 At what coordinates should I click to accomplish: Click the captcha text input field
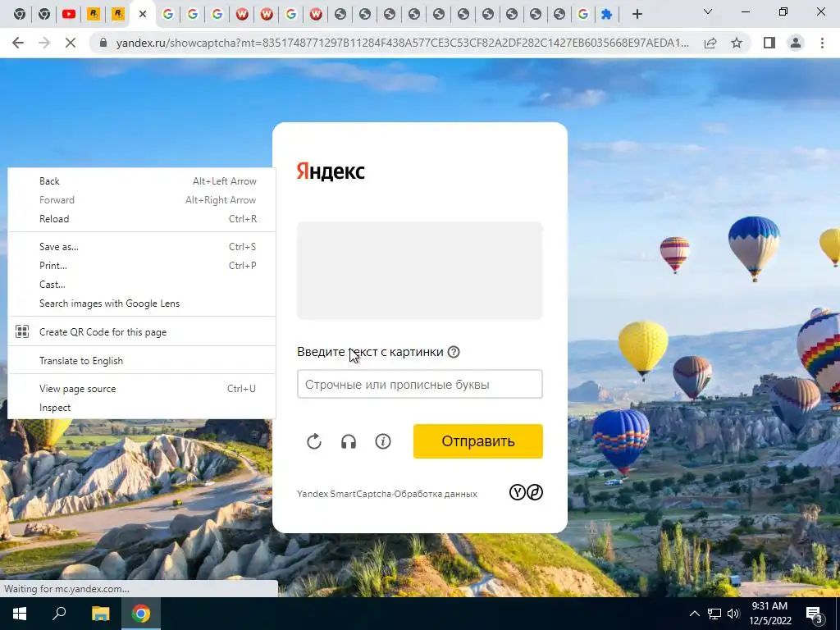pyautogui.click(x=419, y=384)
